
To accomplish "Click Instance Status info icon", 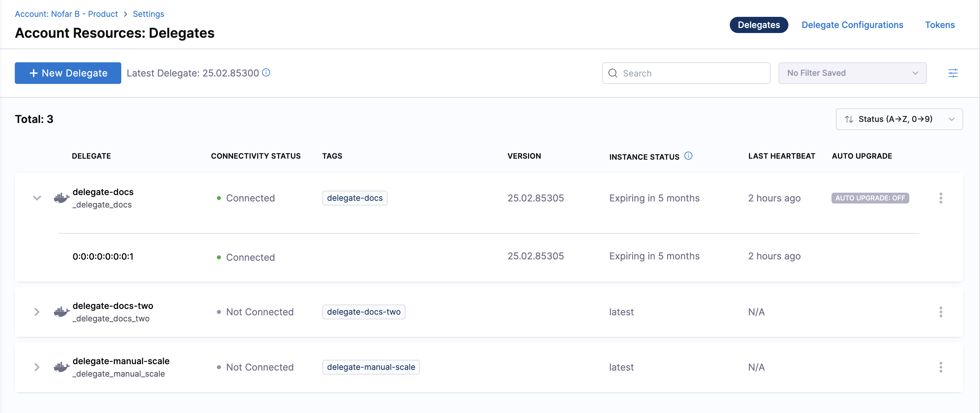I will [688, 156].
